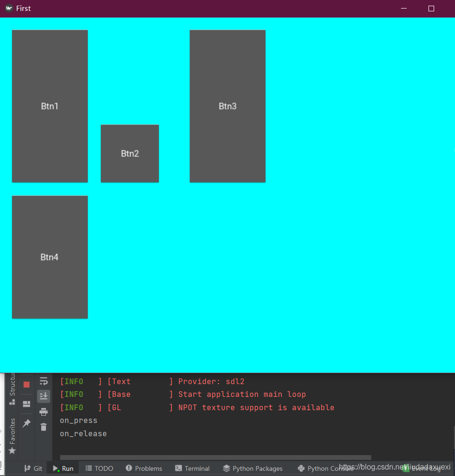Click the console horizontal scrollbar

click(x=215, y=457)
